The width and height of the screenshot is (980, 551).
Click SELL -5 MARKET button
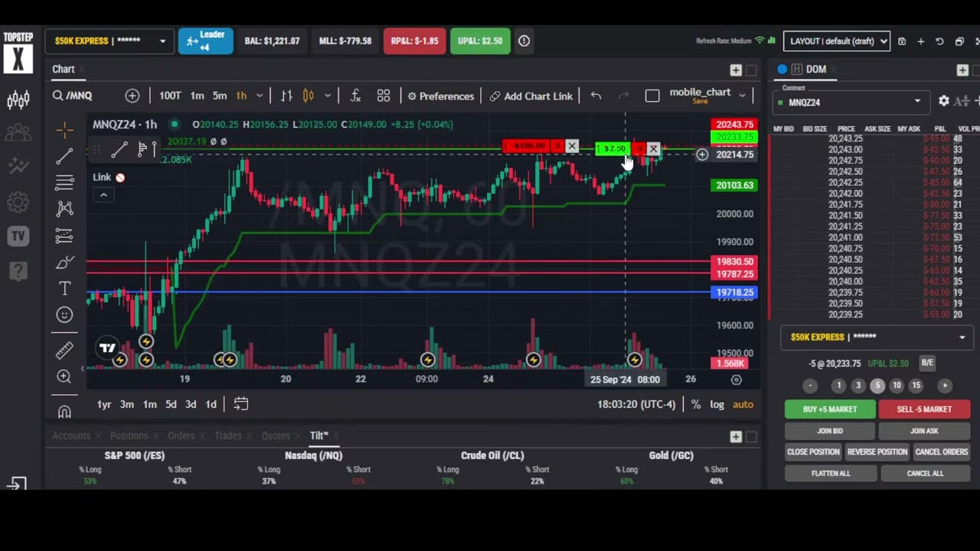pos(924,409)
